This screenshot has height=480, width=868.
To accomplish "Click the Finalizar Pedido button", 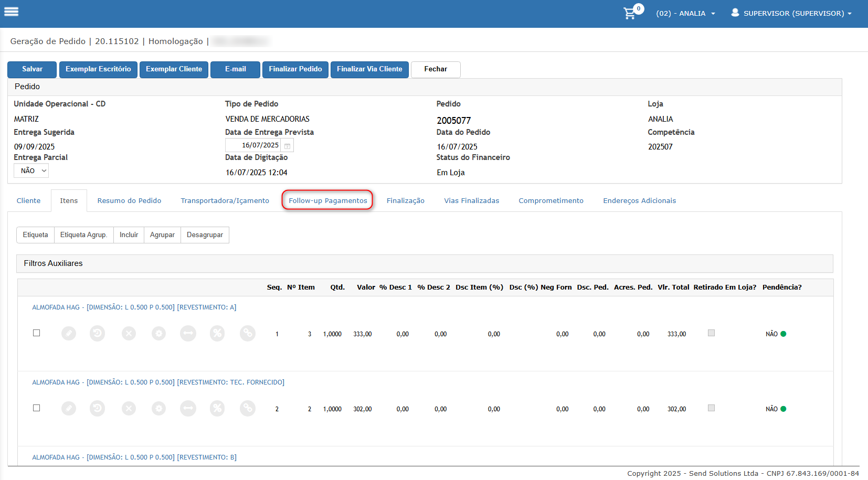I will (295, 69).
